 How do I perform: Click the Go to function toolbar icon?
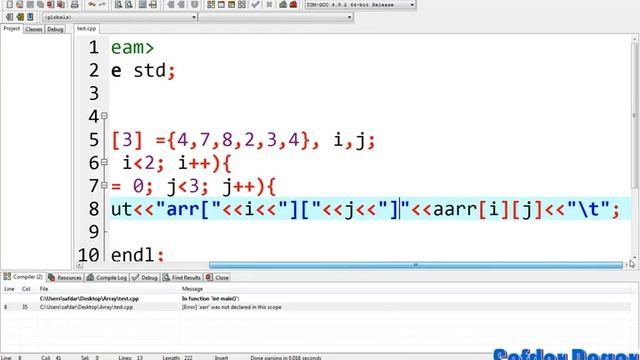point(142,4)
